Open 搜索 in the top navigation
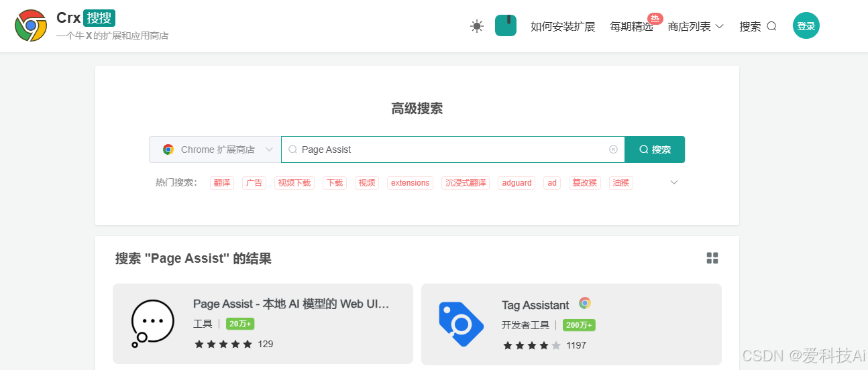 pos(758,27)
